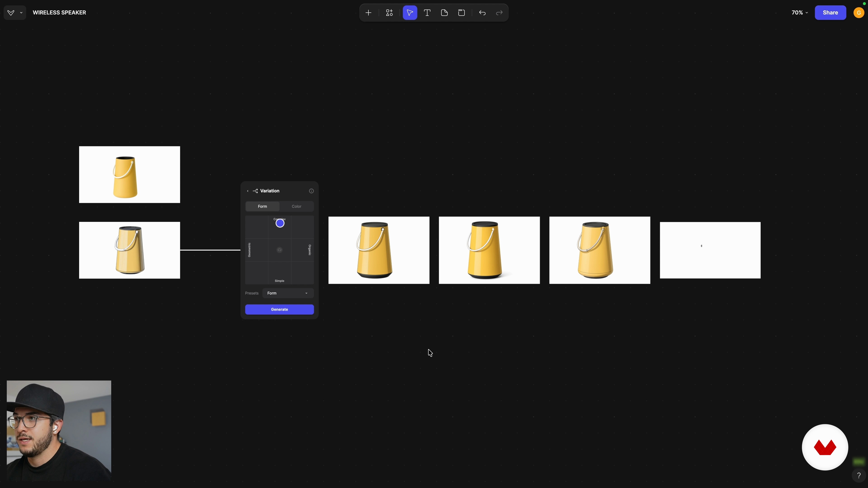
Task: Switch to the Form tab
Action: click(x=262, y=206)
